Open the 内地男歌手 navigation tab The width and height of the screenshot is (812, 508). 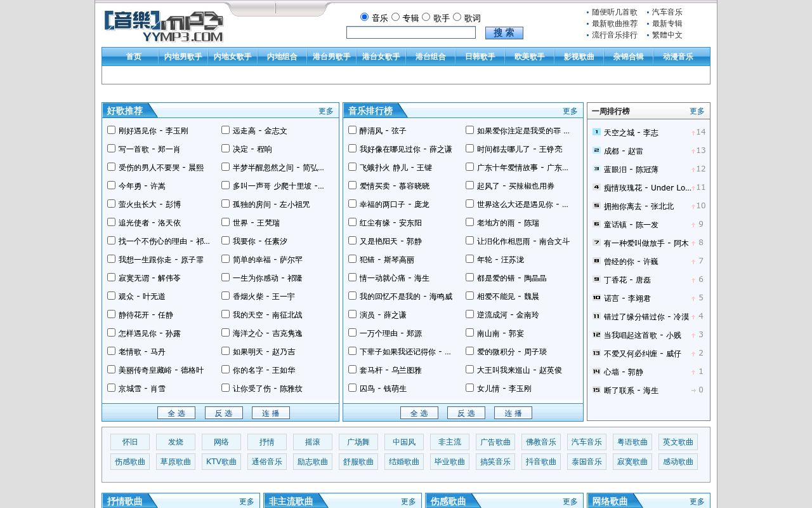183,57
